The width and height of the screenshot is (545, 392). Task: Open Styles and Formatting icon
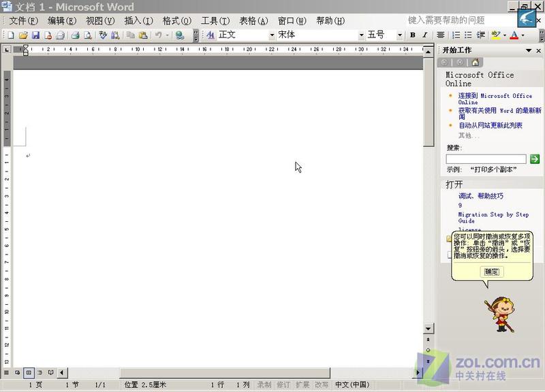click(211, 35)
